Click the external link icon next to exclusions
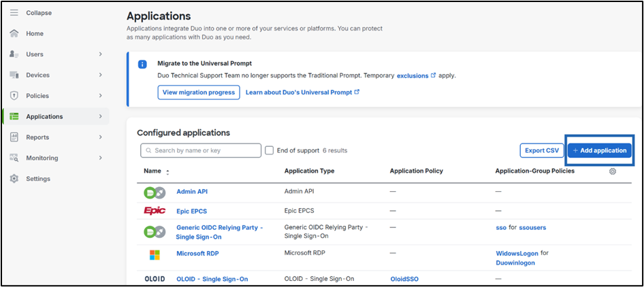 [433, 75]
